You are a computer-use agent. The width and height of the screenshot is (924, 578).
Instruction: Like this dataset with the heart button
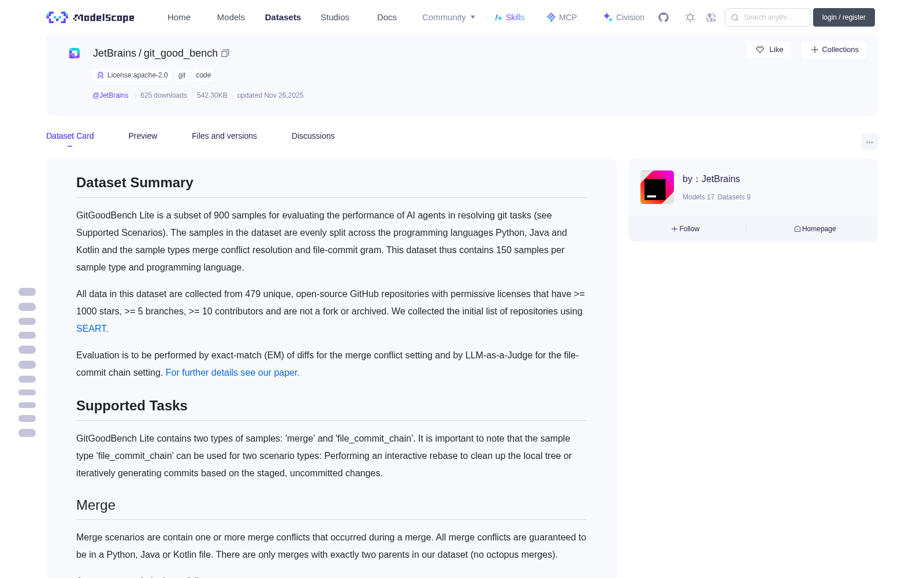769,50
